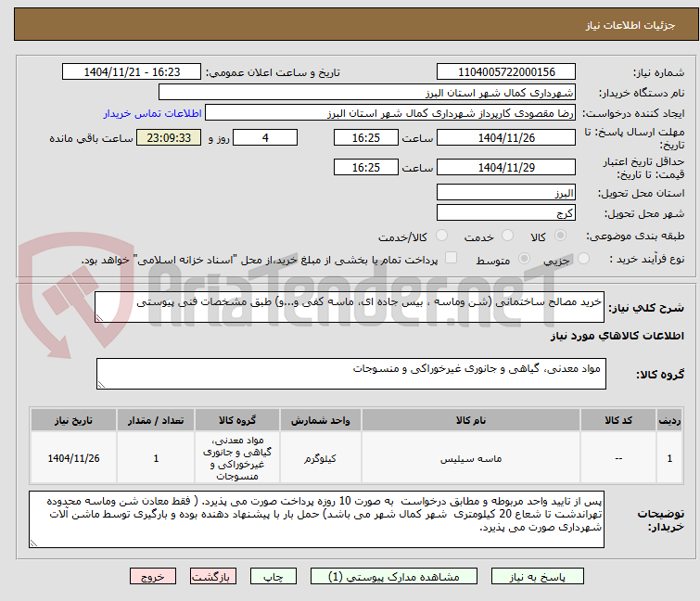Click the price validity date 1404/11/29 field
The height and width of the screenshot is (601, 700).
(506, 167)
